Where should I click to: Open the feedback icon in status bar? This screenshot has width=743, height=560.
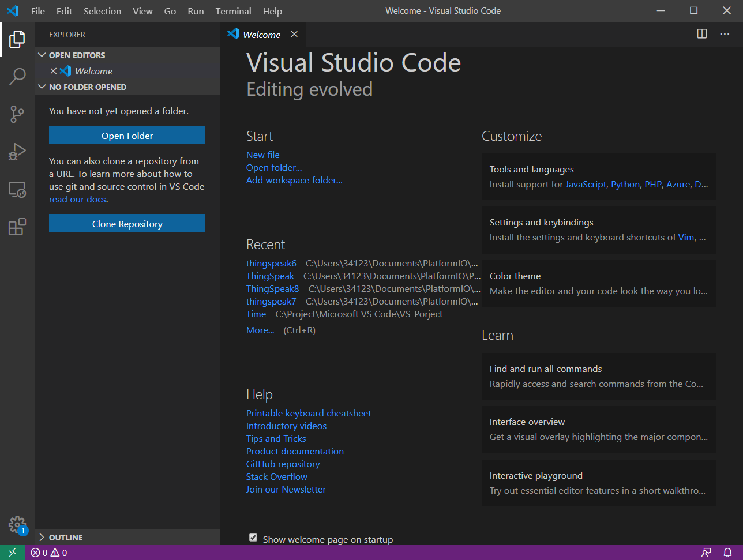(x=706, y=553)
